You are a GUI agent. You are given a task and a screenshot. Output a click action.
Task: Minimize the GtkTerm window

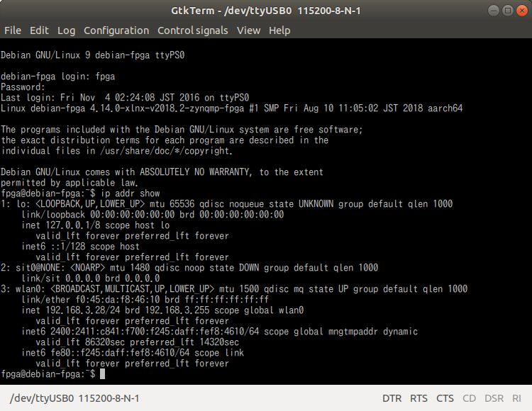[x=493, y=11]
